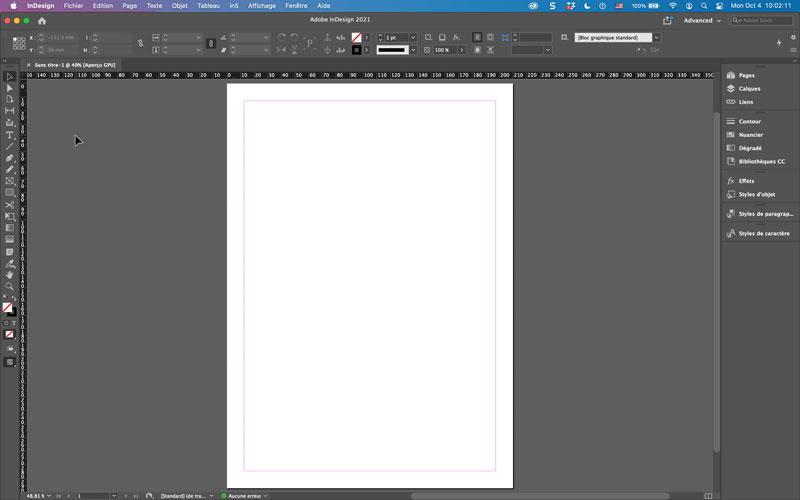Click the Apply None swatch in toolbox
800x500 pixels.
point(10,335)
